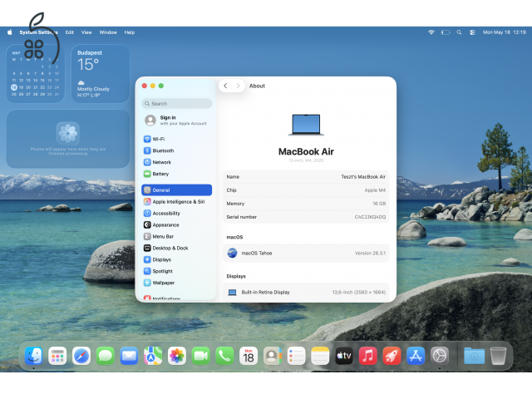Click the 16 GB memory value
This screenshot has width=532, height=399.
click(379, 204)
